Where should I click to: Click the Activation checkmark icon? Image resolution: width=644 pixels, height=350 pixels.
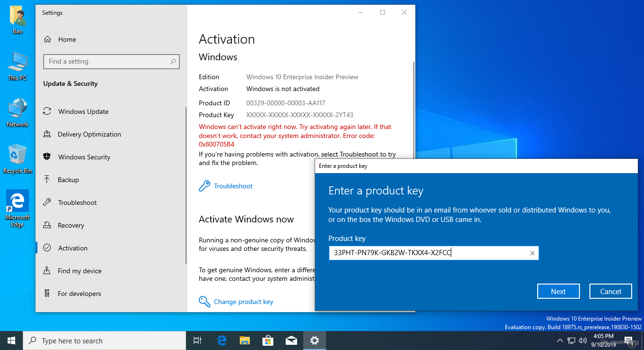coord(47,248)
